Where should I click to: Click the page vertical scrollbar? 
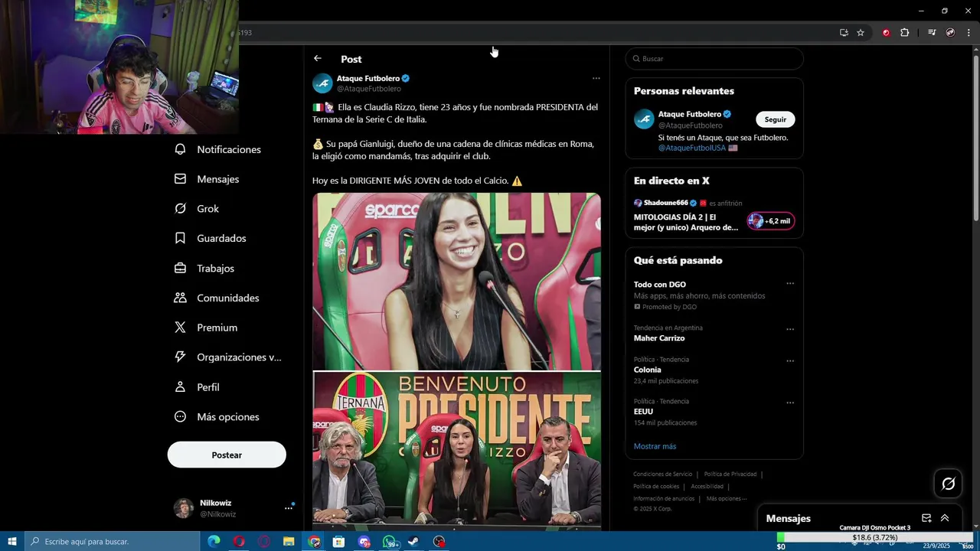(975, 138)
